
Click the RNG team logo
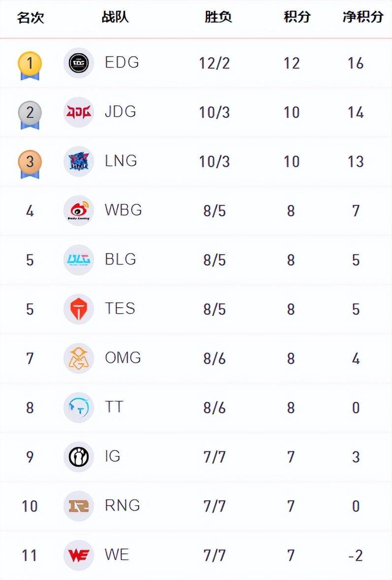pyautogui.click(x=78, y=506)
